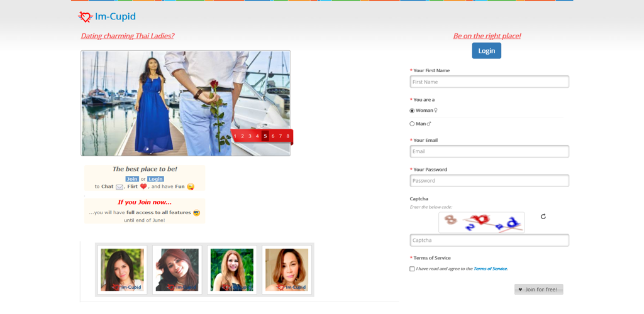The image size is (644, 314).
Task: Click the Join link in promo box
Action: [132, 179]
